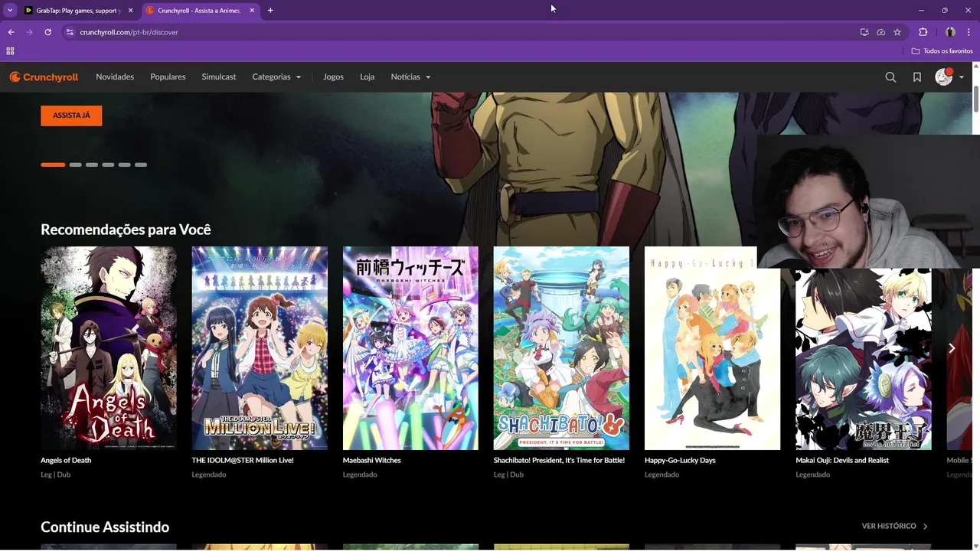Open the Loja menu item
Viewport: 980px width, 551px height.
coord(367,77)
